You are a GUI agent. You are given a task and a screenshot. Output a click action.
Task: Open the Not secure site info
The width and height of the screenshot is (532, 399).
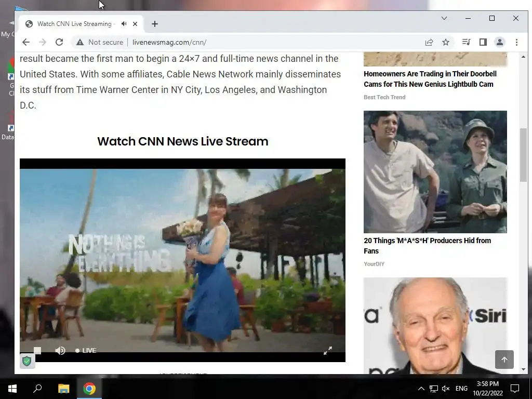click(99, 42)
